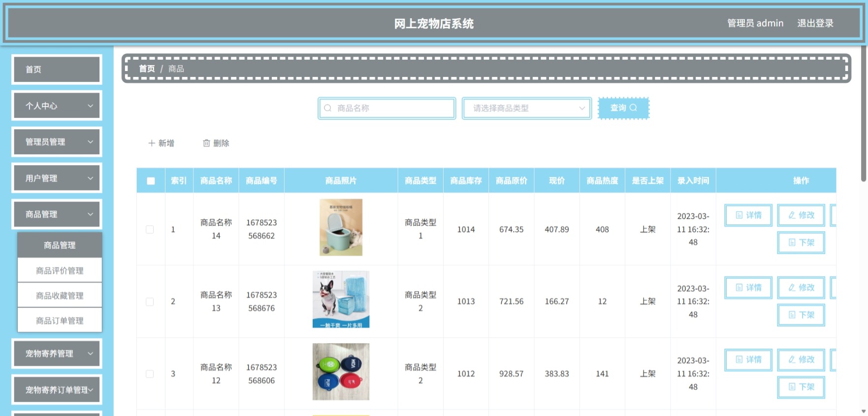Image resolution: width=868 pixels, height=416 pixels.
Task: Focus the 商品名称 search input
Action: (x=387, y=108)
